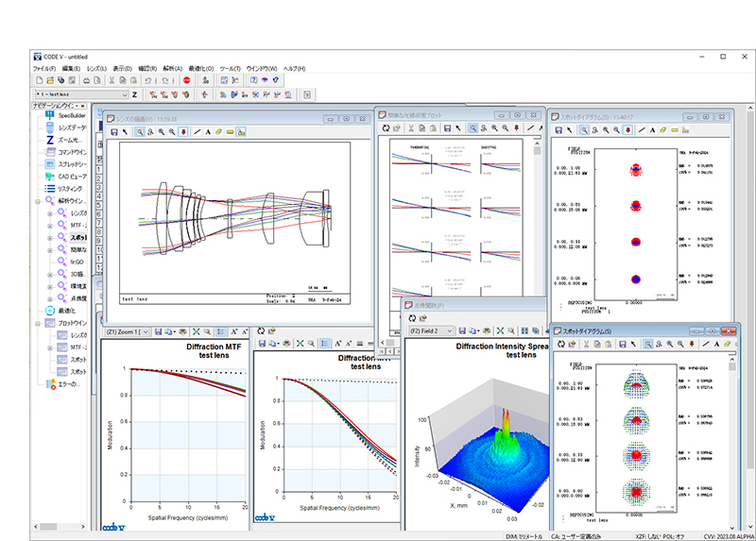Open the Z zoom item in navigation tree
The image size is (756, 541).
pos(65,140)
